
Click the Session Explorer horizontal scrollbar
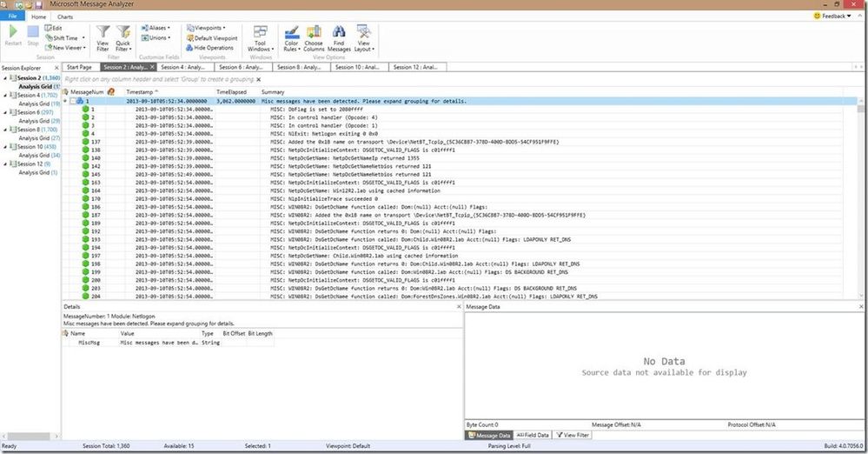(x=30, y=437)
